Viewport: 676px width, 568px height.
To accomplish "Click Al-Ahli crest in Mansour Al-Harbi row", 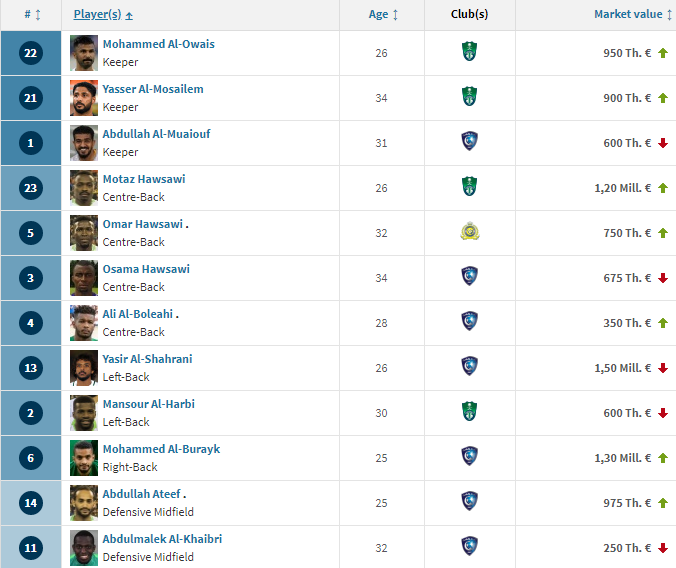I will click(469, 411).
